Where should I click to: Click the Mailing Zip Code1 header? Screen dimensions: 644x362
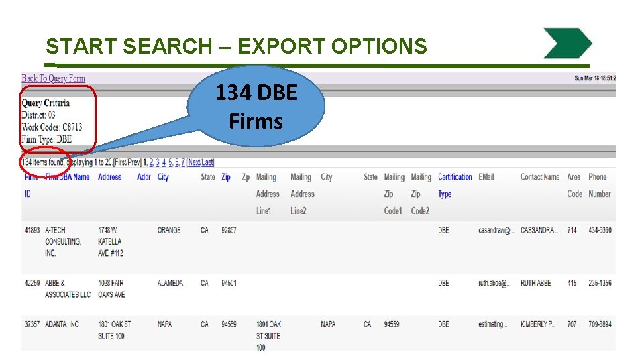pos(394,194)
